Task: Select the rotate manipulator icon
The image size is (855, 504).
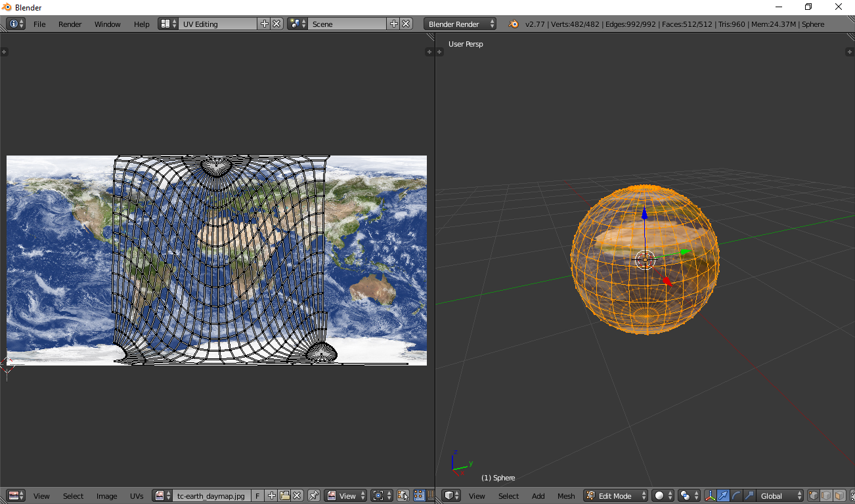Action: tap(736, 496)
